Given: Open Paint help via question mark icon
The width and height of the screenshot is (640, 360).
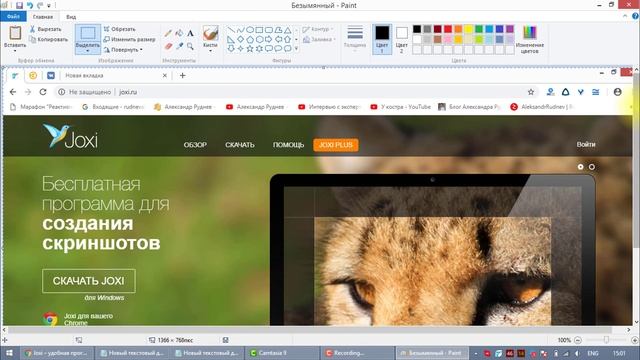Looking at the screenshot, I should click(635, 16).
